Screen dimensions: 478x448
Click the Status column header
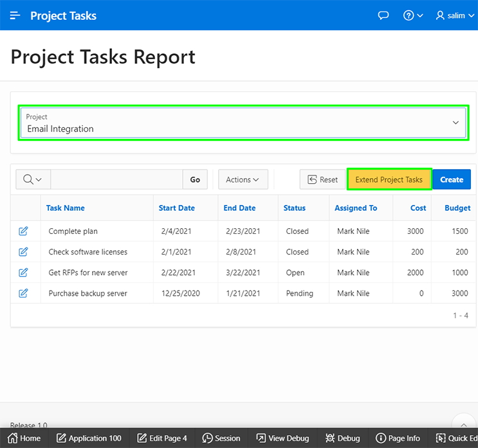pos(294,208)
